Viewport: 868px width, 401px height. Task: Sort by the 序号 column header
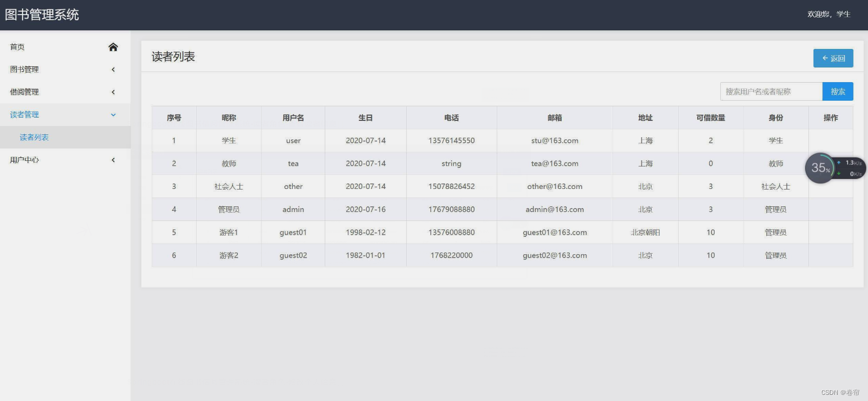pyautogui.click(x=174, y=118)
